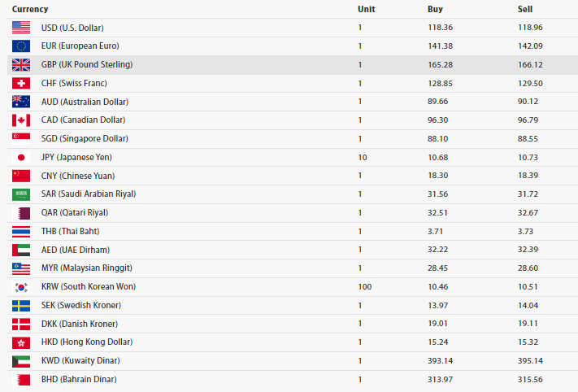Click the Swedish flag icon

21,305
